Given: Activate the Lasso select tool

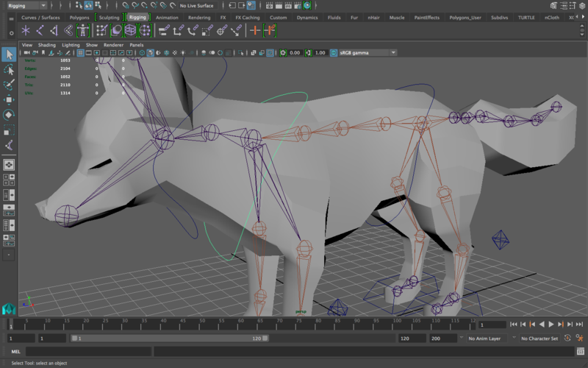Looking at the screenshot, I should (9, 70).
